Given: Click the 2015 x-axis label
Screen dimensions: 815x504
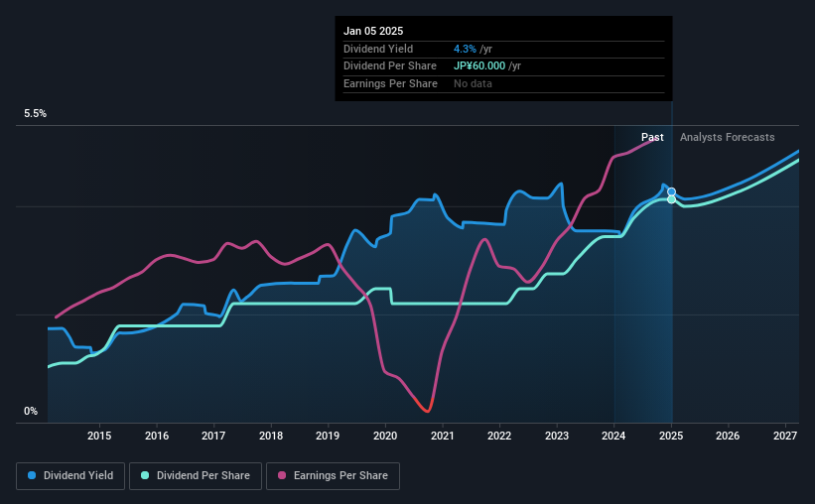Looking at the screenshot, I should click(99, 436).
